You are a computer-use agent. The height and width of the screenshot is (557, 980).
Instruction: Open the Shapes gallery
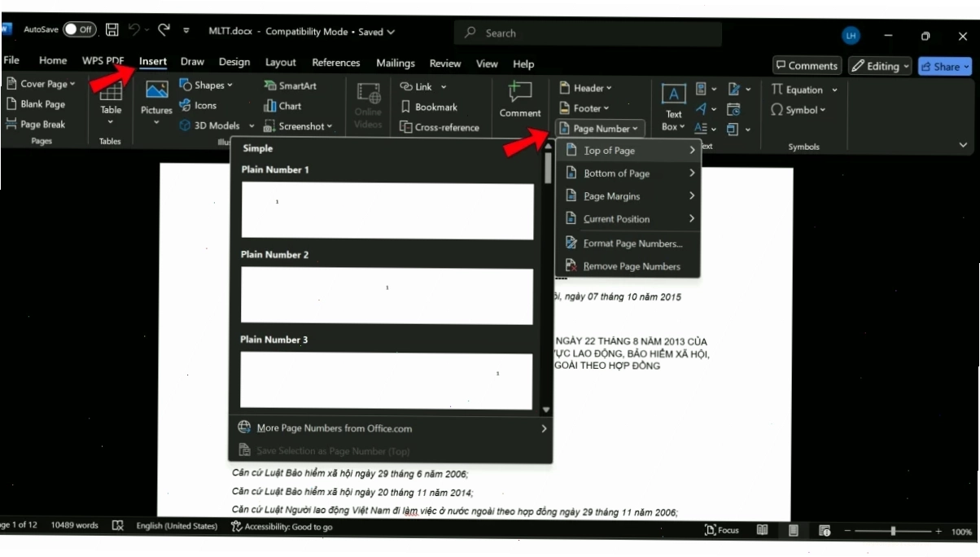coord(206,86)
